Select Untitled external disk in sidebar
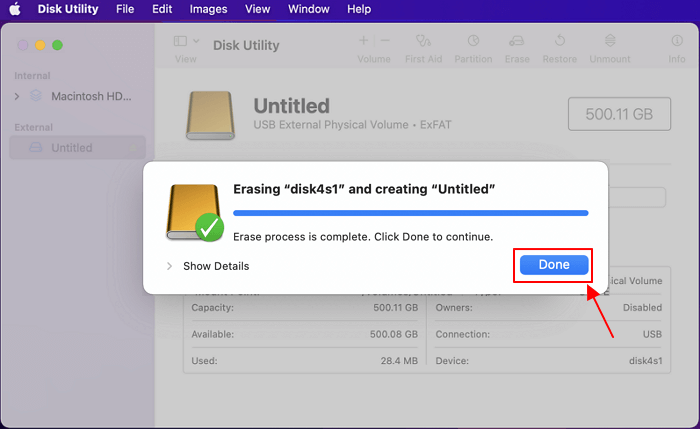Image resolution: width=700 pixels, height=429 pixels. tap(72, 148)
